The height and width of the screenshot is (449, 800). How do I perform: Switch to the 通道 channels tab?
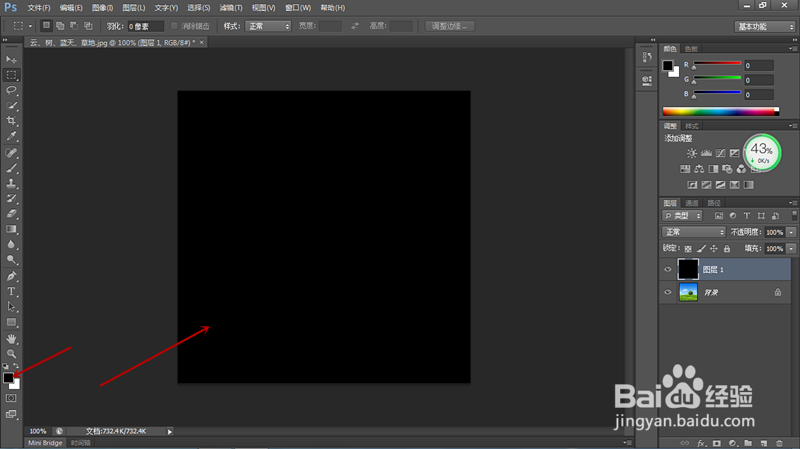point(692,203)
